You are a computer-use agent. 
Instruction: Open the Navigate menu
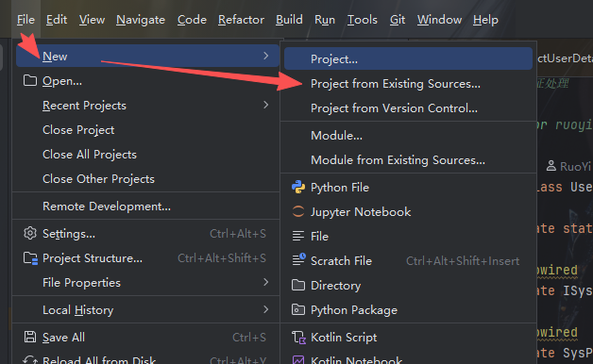(x=141, y=20)
